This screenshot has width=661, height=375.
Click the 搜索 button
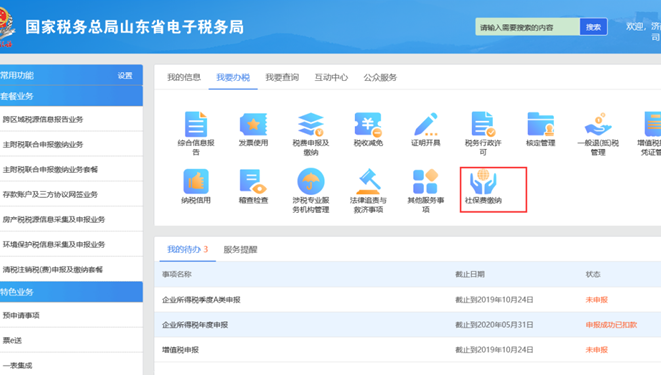593,27
